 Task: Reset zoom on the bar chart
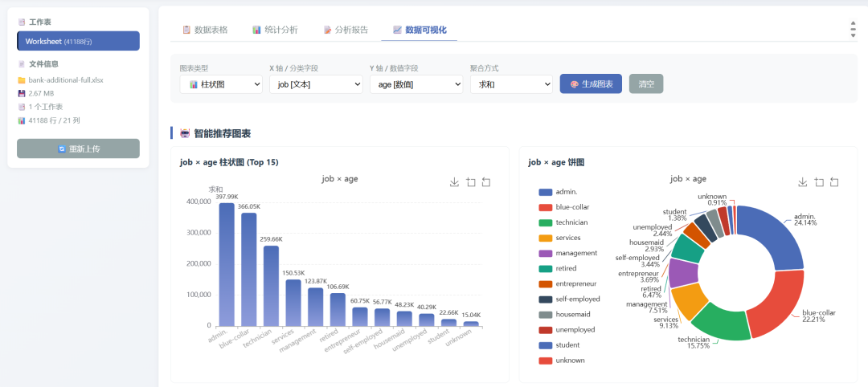coord(486,182)
